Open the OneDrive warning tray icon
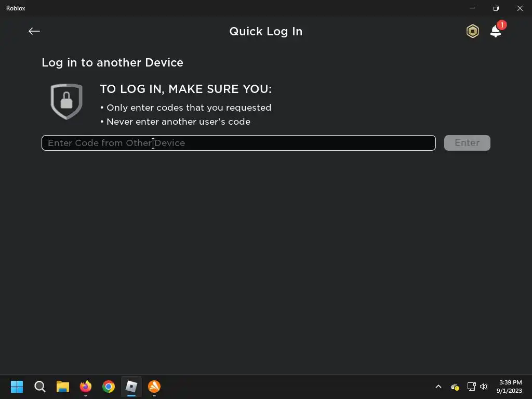Viewport: 532px width, 399px height. (x=455, y=387)
